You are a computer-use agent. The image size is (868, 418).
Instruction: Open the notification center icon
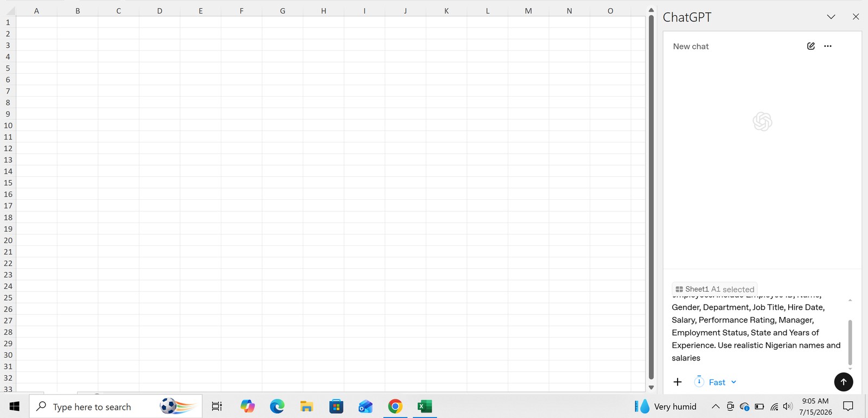point(848,406)
